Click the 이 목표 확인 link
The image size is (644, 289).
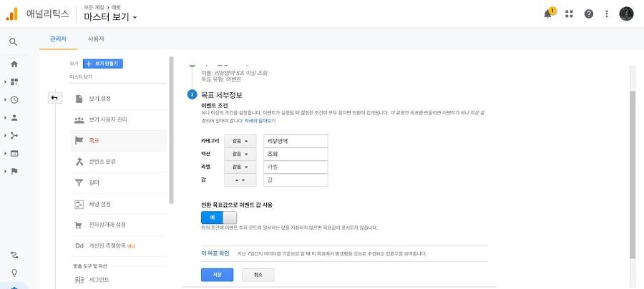click(x=213, y=253)
